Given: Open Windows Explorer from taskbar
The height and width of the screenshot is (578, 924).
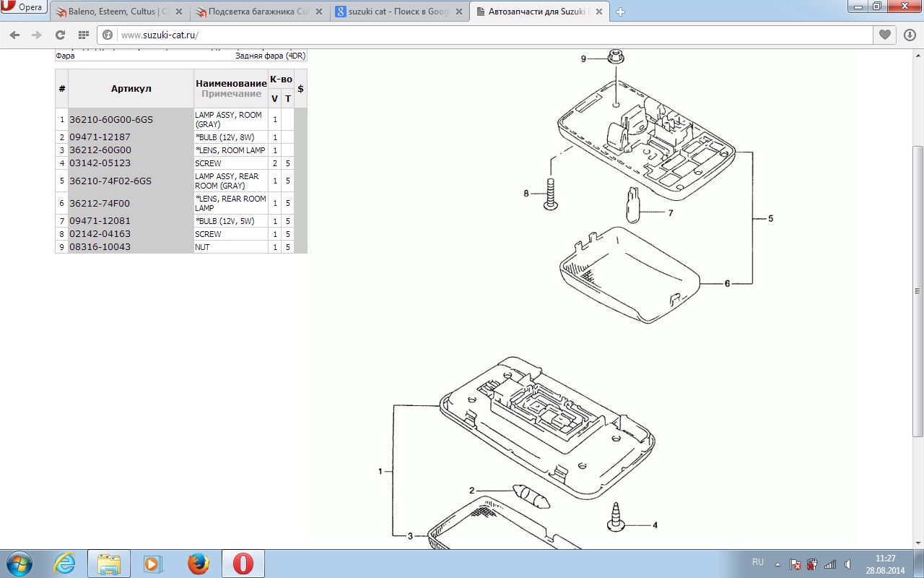Looking at the screenshot, I should tap(109, 564).
